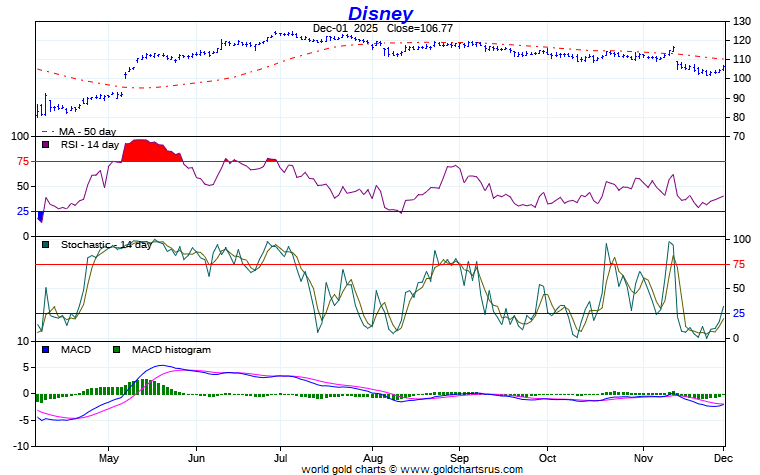Click the Disney chart title
The width and height of the screenshot is (760, 475).
[x=380, y=14]
